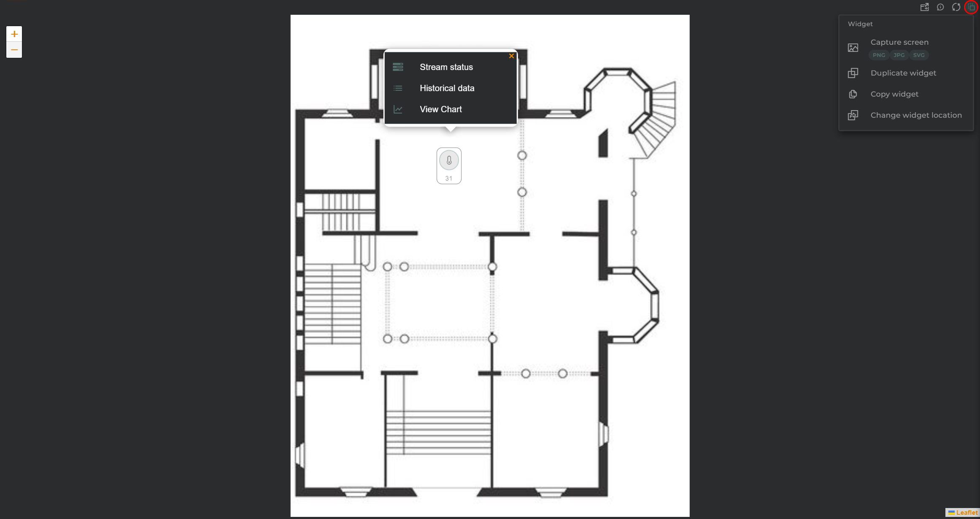
Task: Click View Chart menu item
Action: (441, 109)
